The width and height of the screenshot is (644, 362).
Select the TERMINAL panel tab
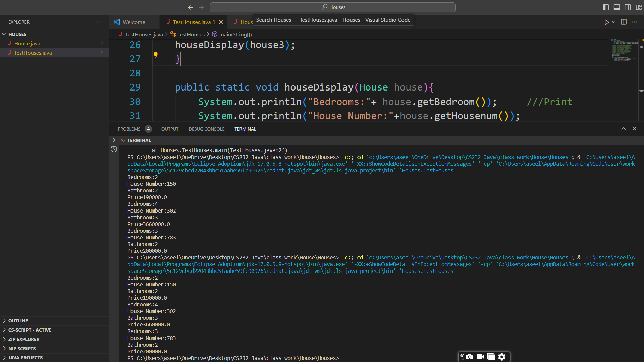pyautogui.click(x=245, y=129)
